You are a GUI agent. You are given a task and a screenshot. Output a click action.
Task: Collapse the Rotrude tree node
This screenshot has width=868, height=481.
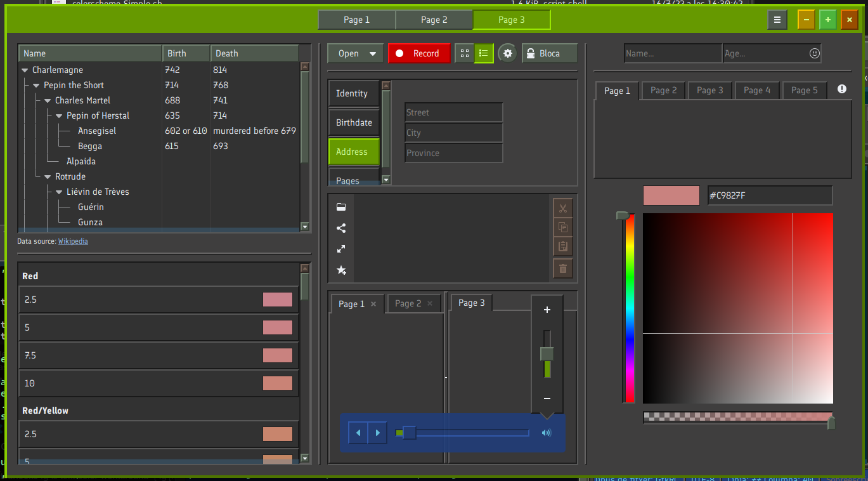point(48,177)
